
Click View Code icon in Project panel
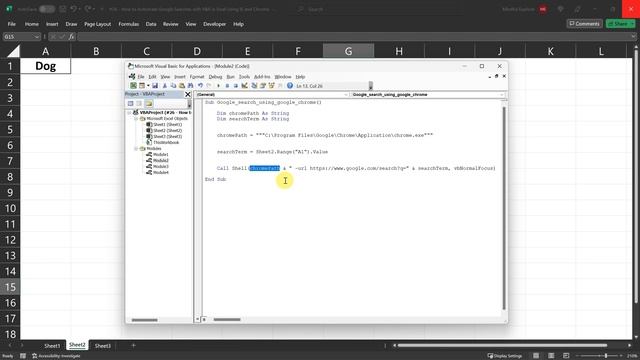[x=131, y=104]
